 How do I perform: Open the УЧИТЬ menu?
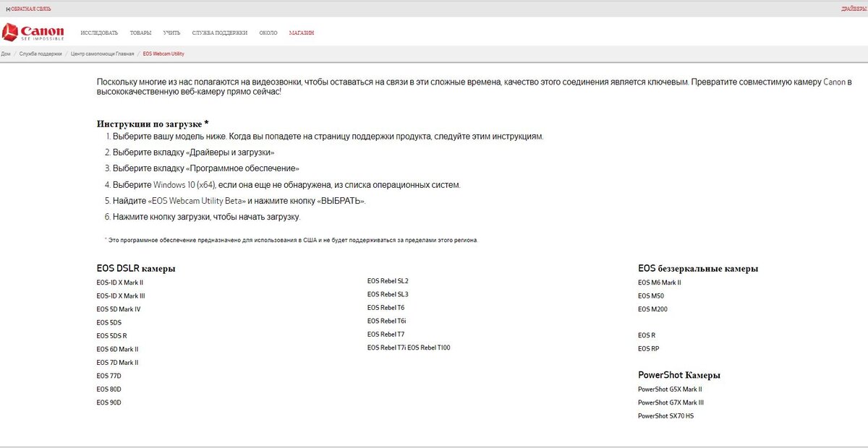coord(171,33)
